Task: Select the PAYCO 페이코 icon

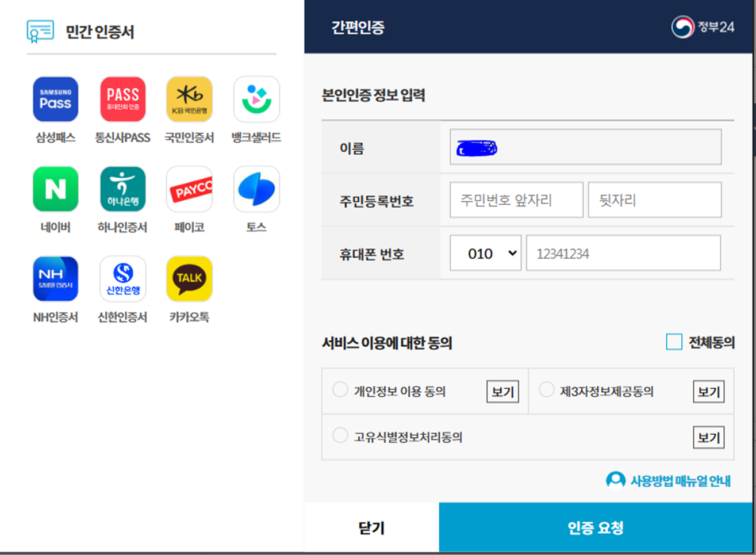Action: tap(189, 189)
